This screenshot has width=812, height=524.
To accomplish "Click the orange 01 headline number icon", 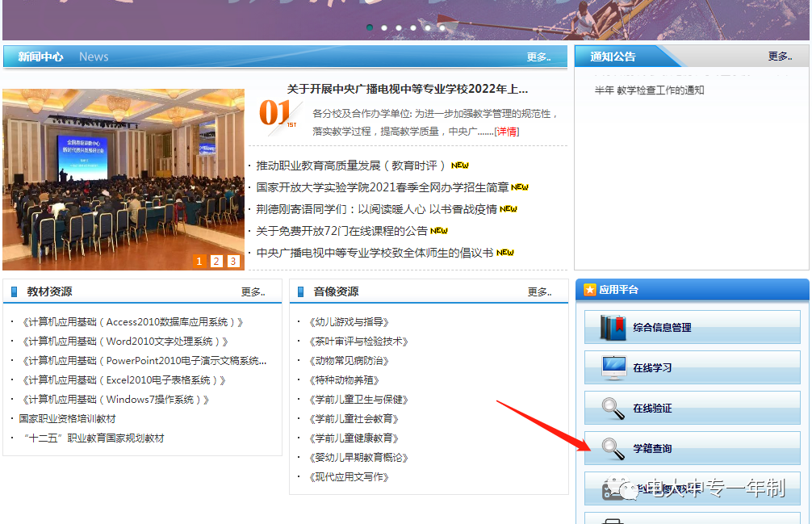I will click(276, 114).
